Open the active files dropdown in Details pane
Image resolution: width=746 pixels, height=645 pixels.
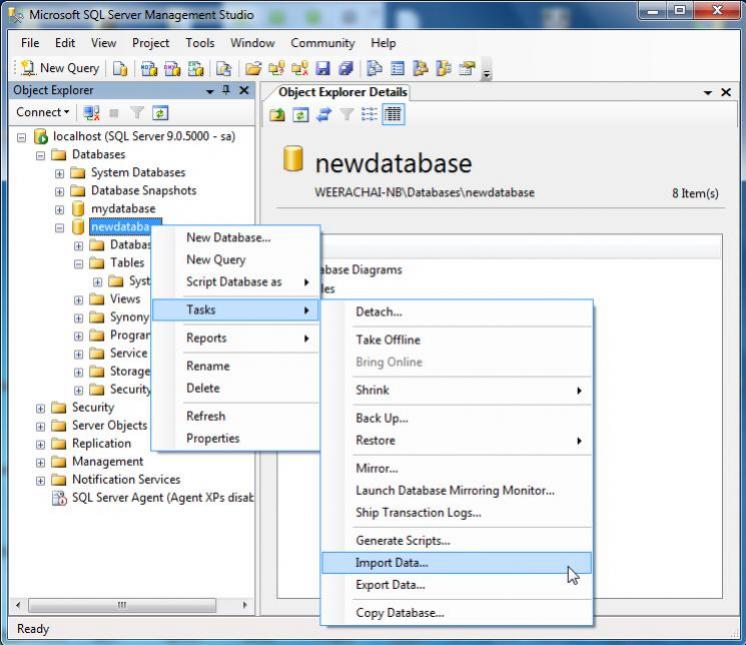tap(707, 93)
